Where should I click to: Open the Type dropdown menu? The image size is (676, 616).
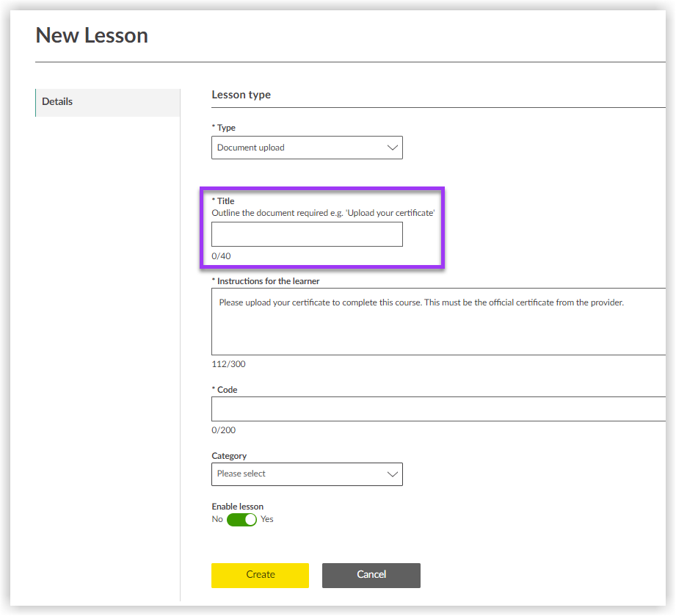point(306,147)
